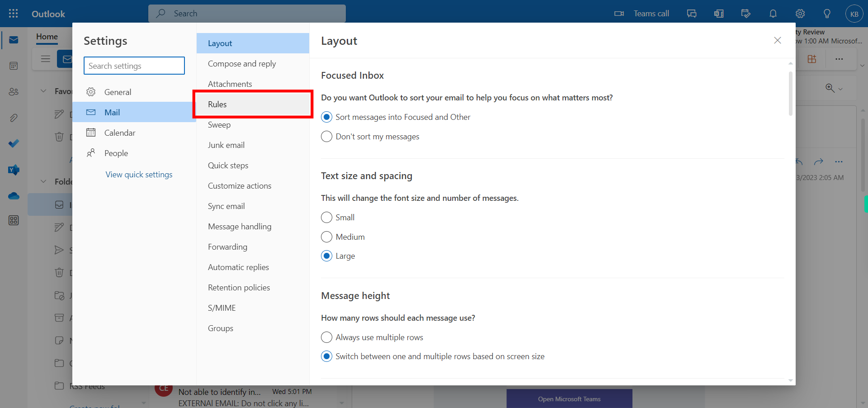This screenshot has width=868, height=408.
Task: Open Retention policies settings
Action: [253, 288]
